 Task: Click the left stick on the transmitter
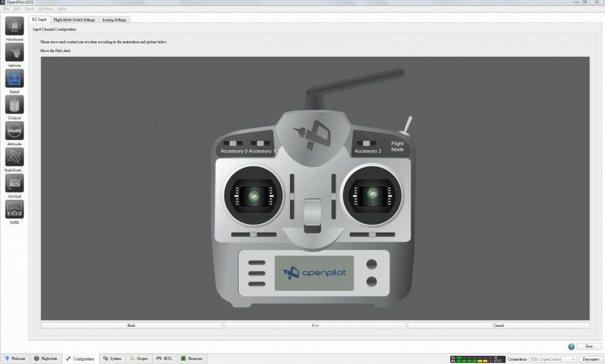coord(253,196)
